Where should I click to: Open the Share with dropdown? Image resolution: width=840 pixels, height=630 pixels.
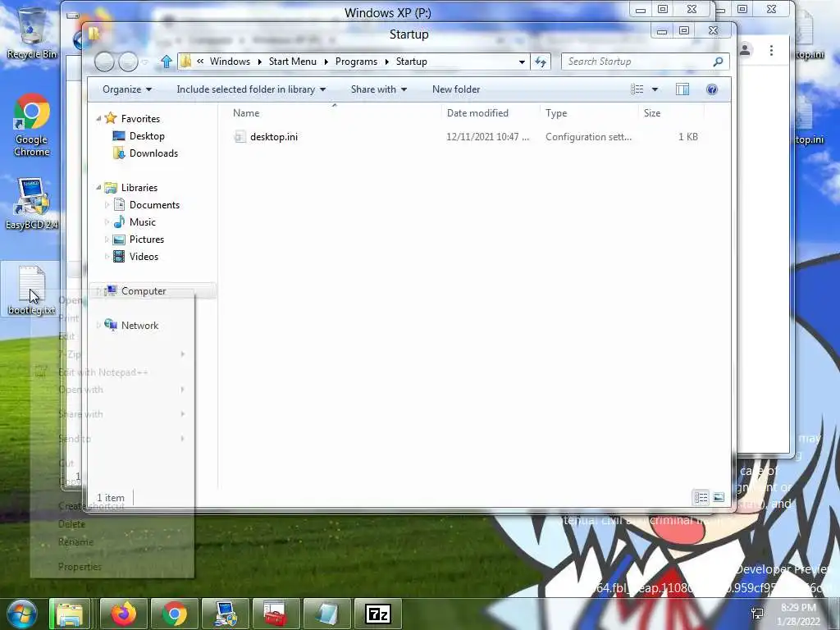[x=379, y=89]
